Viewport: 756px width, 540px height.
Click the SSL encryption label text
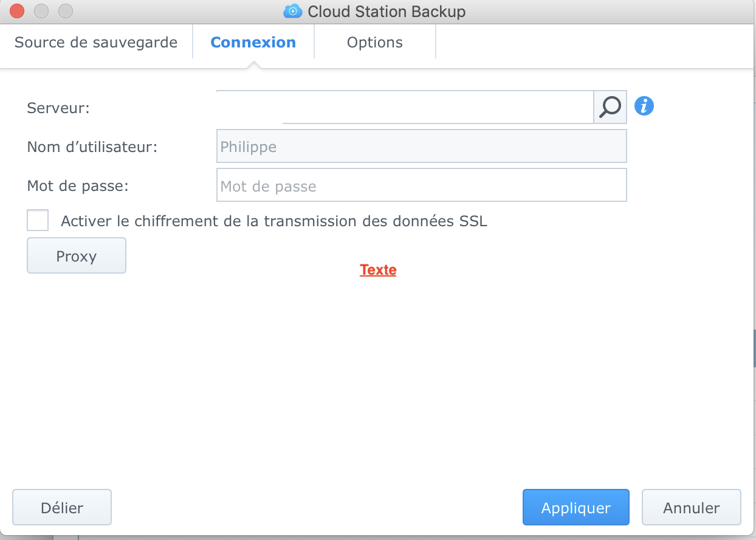(x=274, y=221)
